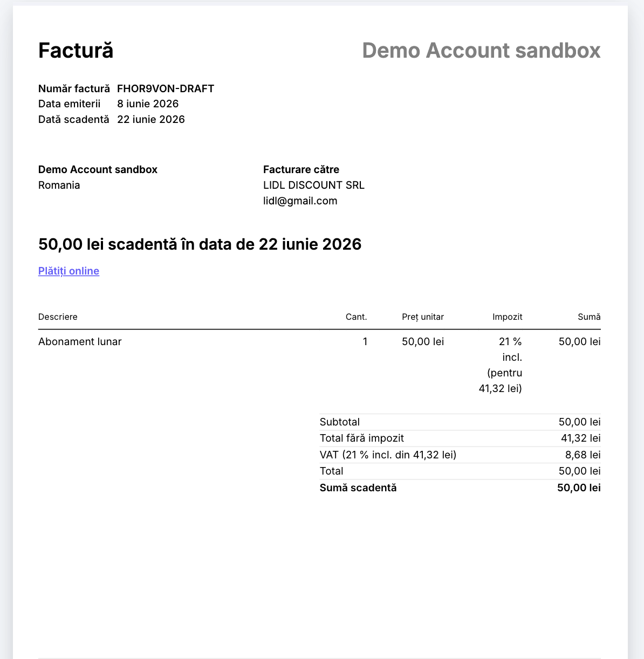Select the Subtotal value 50,00 lei

(x=580, y=422)
